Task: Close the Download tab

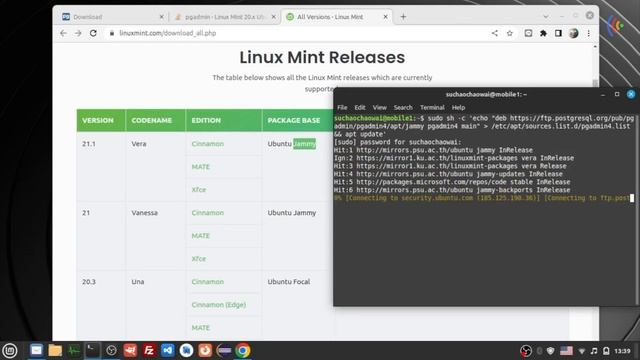Action: (161, 17)
